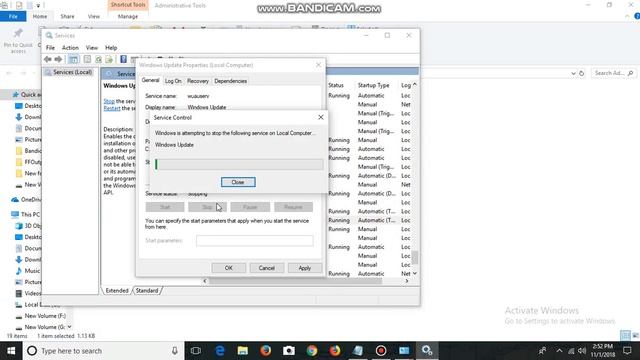Switch to Dependencies tab
The image size is (640, 360).
231,81
